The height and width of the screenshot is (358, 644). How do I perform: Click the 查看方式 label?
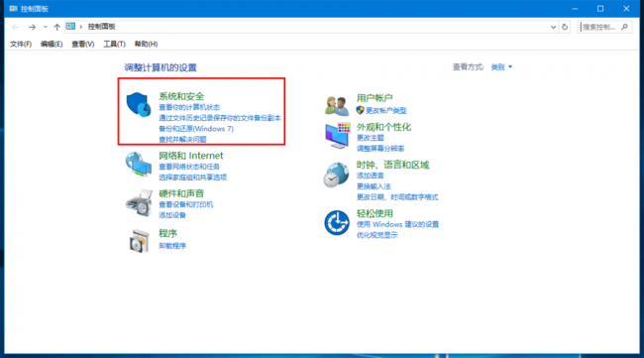click(x=469, y=67)
